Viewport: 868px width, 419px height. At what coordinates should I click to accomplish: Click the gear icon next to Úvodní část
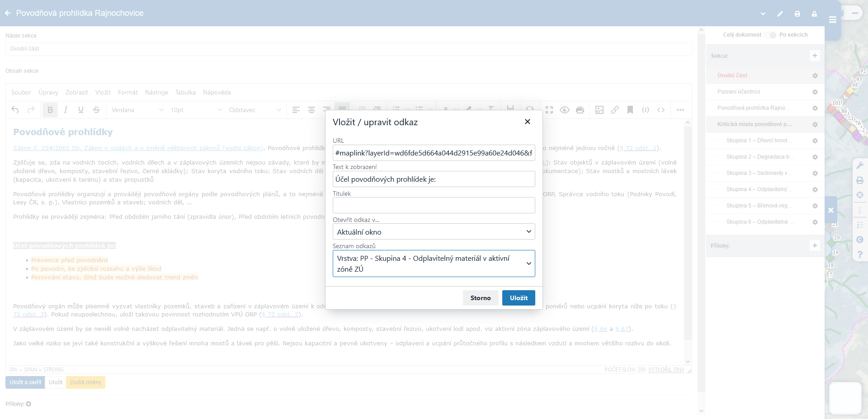coord(815,75)
